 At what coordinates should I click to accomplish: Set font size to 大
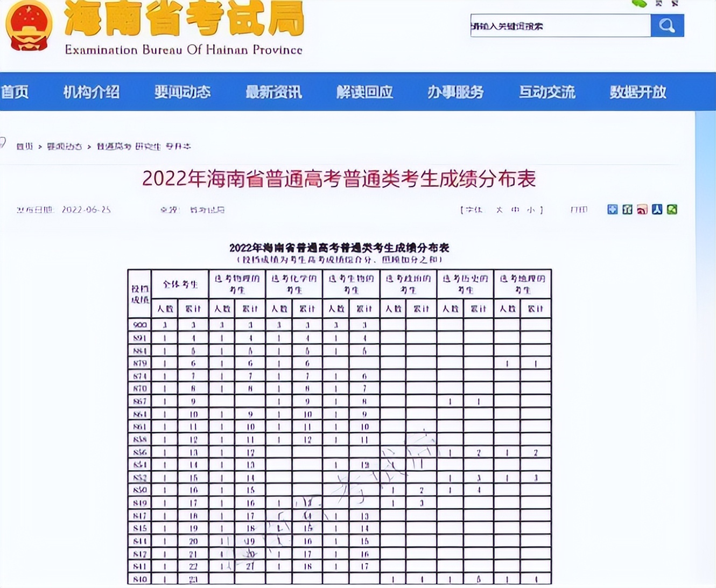[x=499, y=210]
